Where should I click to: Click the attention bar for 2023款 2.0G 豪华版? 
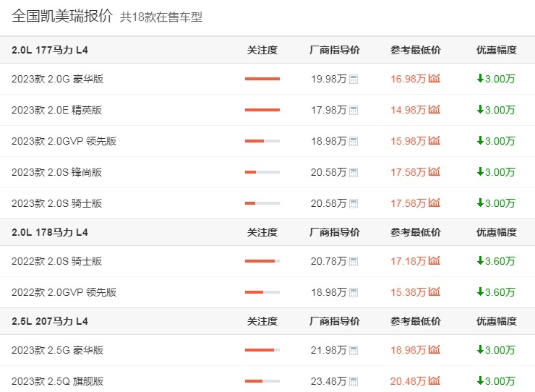click(262, 79)
